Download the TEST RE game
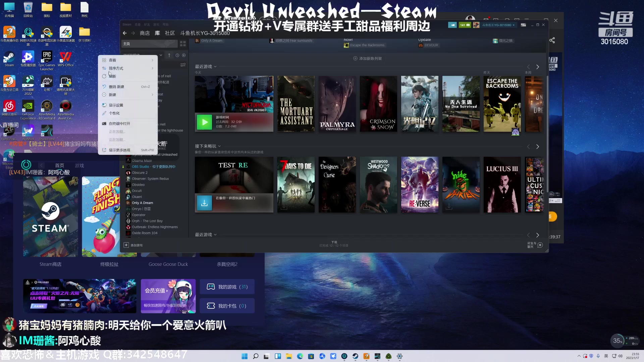644x362 pixels. 204,203
